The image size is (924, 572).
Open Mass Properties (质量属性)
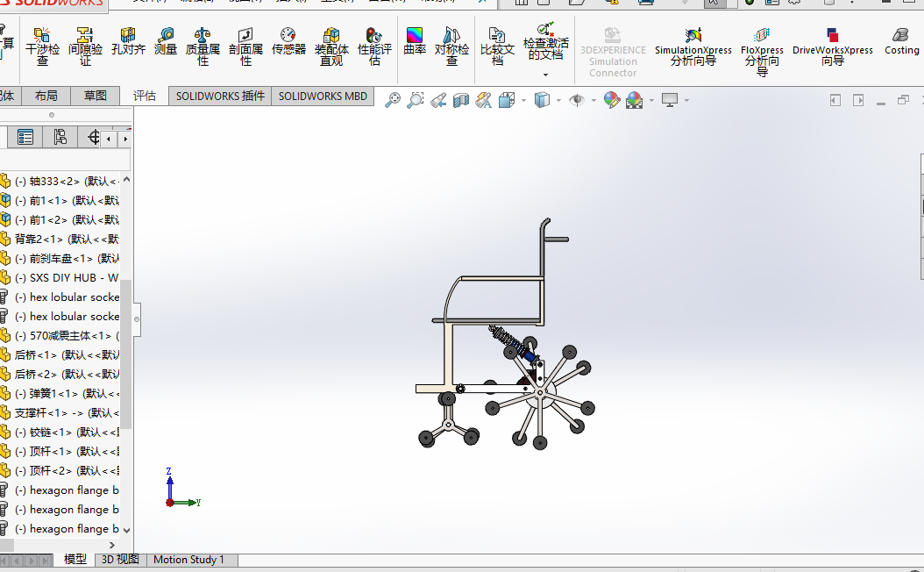point(203,46)
